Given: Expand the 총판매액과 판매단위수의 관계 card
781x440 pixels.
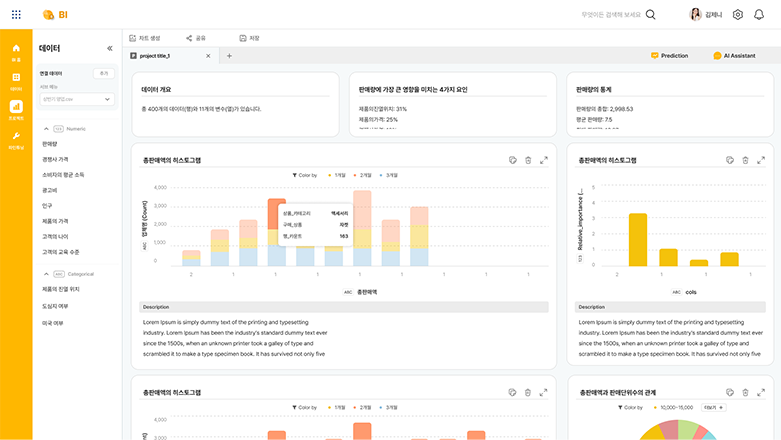Looking at the screenshot, I should point(761,392).
